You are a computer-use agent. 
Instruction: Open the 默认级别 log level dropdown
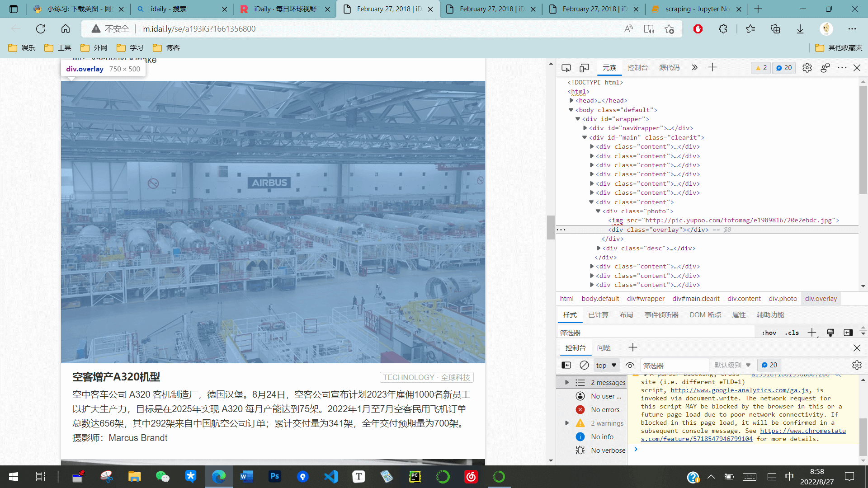point(732,365)
